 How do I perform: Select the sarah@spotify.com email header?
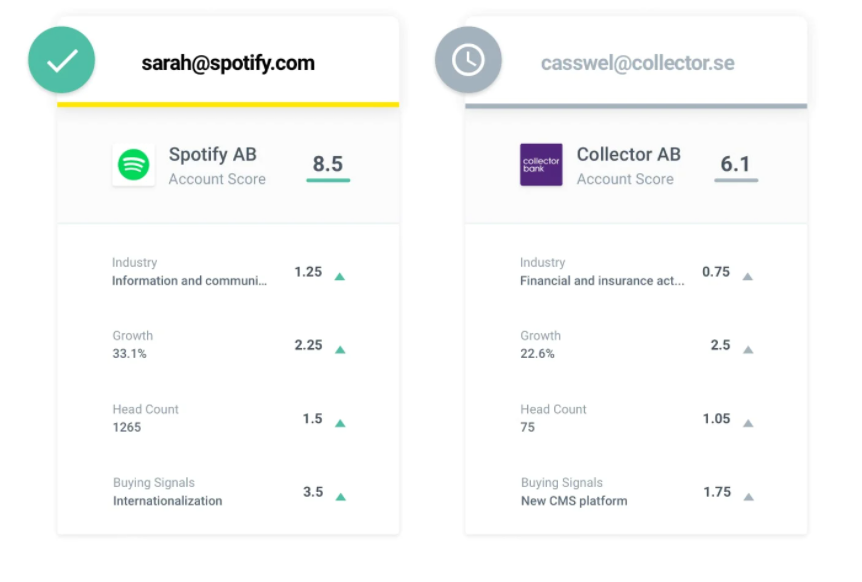pos(228,63)
